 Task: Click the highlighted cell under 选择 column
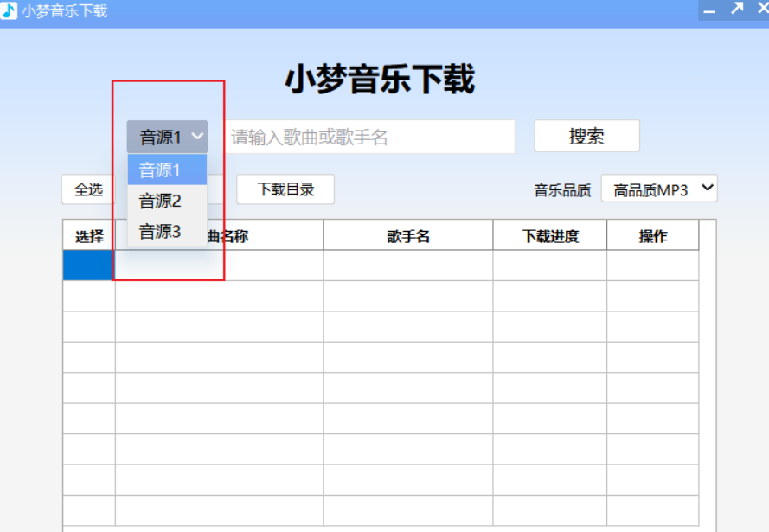pyautogui.click(x=87, y=265)
